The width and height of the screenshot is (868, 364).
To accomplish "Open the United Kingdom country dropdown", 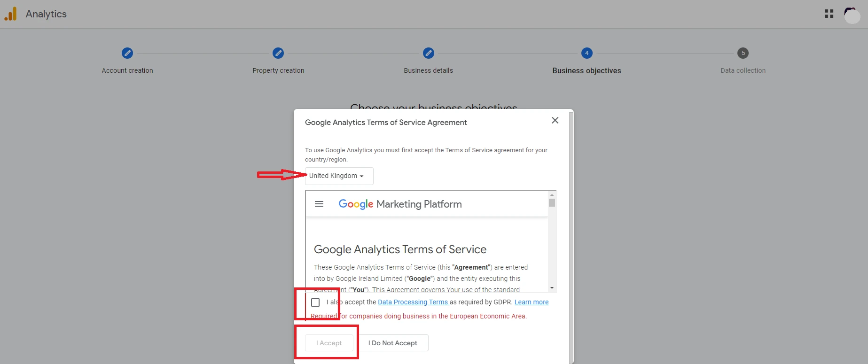I will pyautogui.click(x=339, y=176).
